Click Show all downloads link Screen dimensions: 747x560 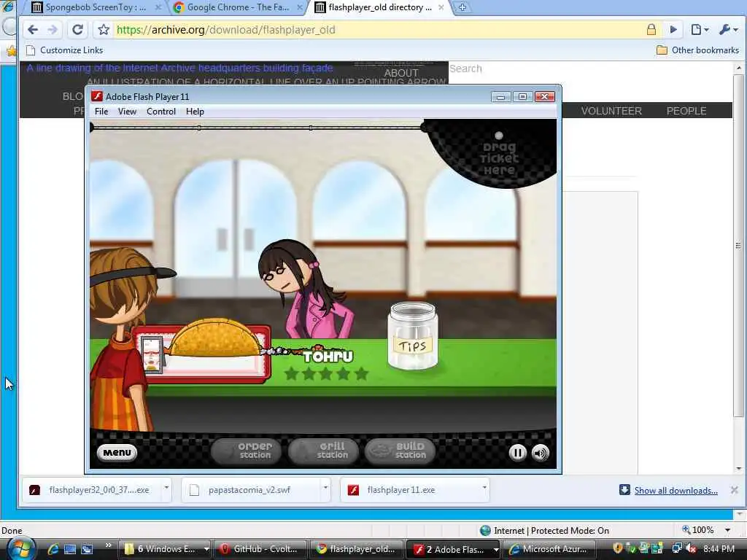pos(676,491)
